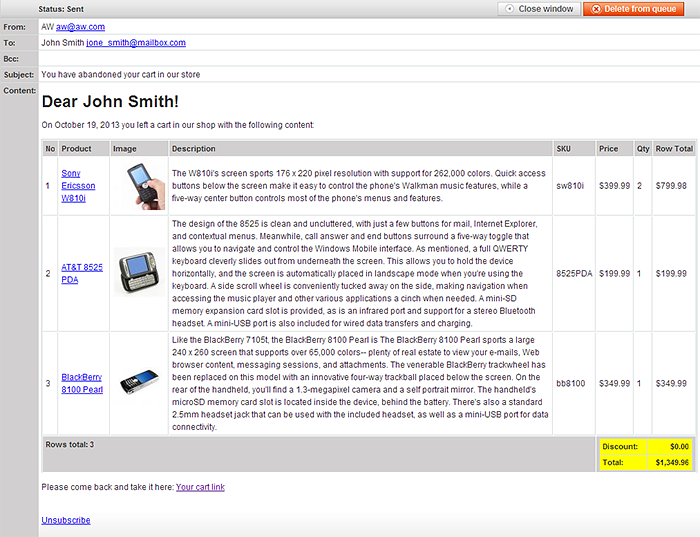Click the email subject line text
The height and width of the screenshot is (537, 700).
pyautogui.click(x=121, y=75)
